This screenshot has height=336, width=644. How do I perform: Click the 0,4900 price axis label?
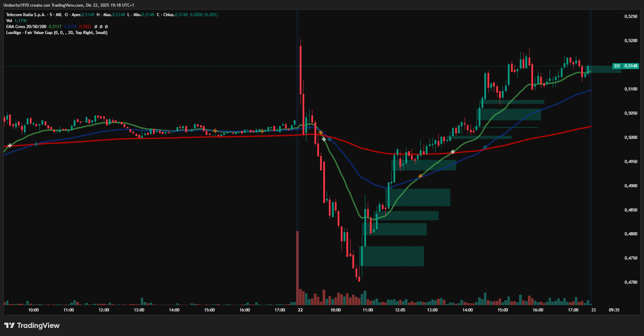[x=631, y=186]
